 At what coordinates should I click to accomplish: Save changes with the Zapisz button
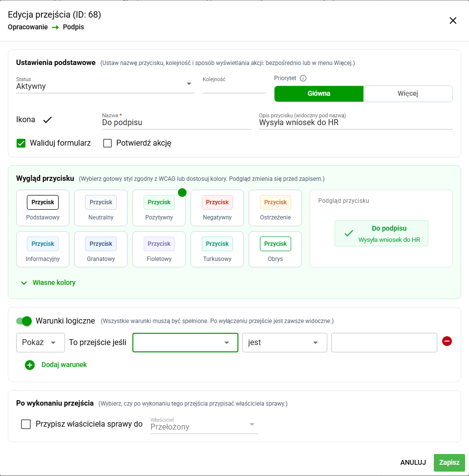pos(449,462)
